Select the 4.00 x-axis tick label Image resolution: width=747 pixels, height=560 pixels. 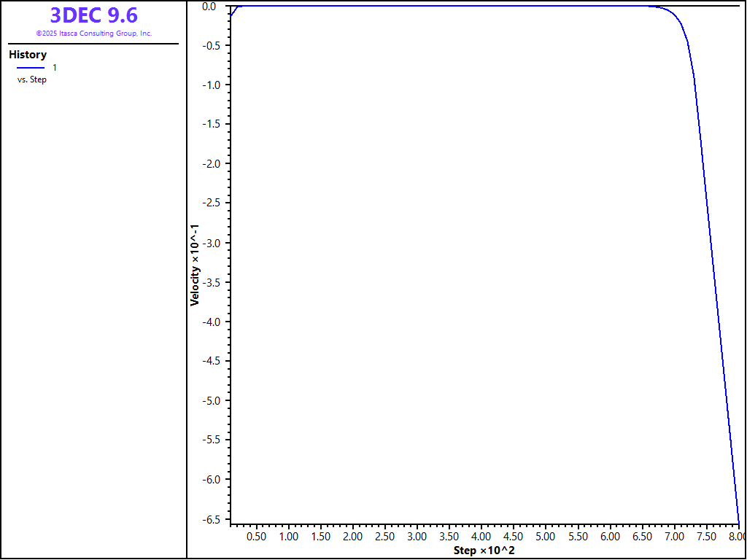pyautogui.click(x=481, y=537)
